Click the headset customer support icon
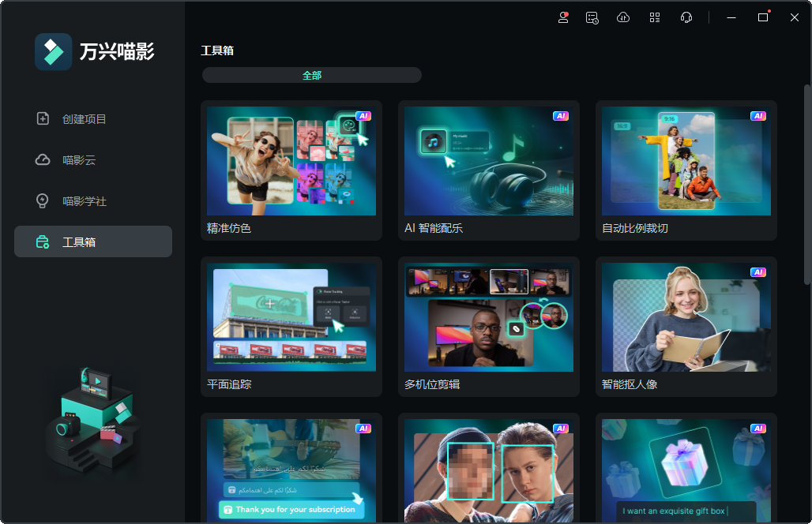 click(x=686, y=17)
